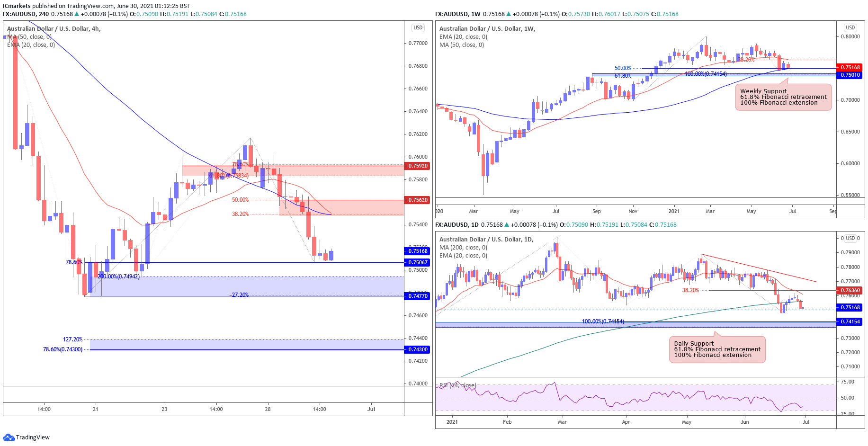This screenshot has width=868, height=446.
Task: Click the blue 0.75067 price label
Action: pyautogui.click(x=418, y=263)
